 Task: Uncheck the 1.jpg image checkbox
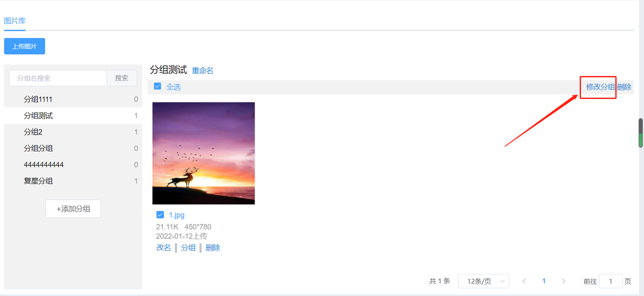coord(160,215)
